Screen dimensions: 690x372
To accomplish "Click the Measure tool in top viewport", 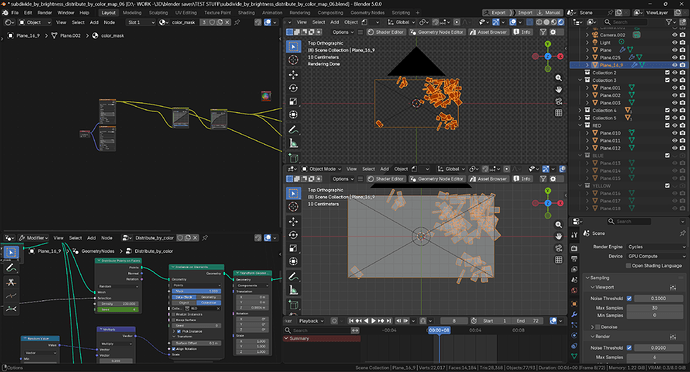I will click(x=294, y=143).
